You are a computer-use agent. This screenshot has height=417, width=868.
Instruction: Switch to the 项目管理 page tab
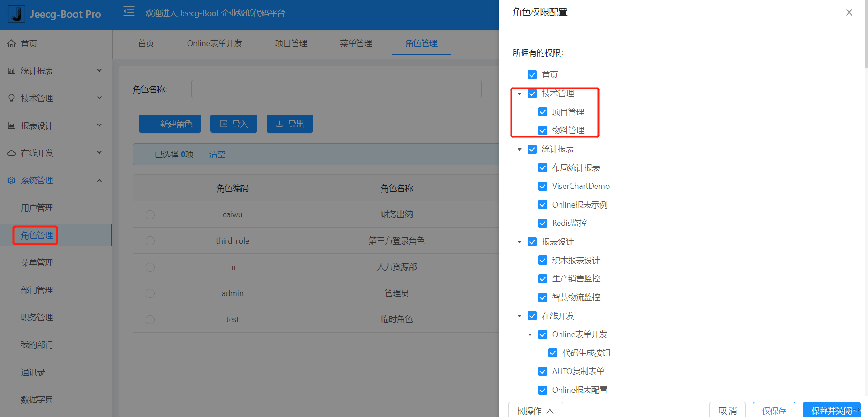291,43
